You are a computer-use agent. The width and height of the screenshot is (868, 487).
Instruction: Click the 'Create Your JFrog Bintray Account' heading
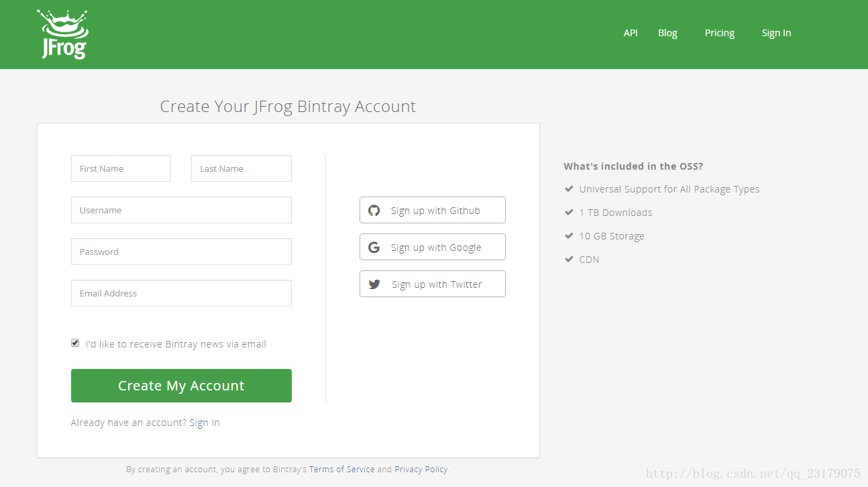click(288, 107)
